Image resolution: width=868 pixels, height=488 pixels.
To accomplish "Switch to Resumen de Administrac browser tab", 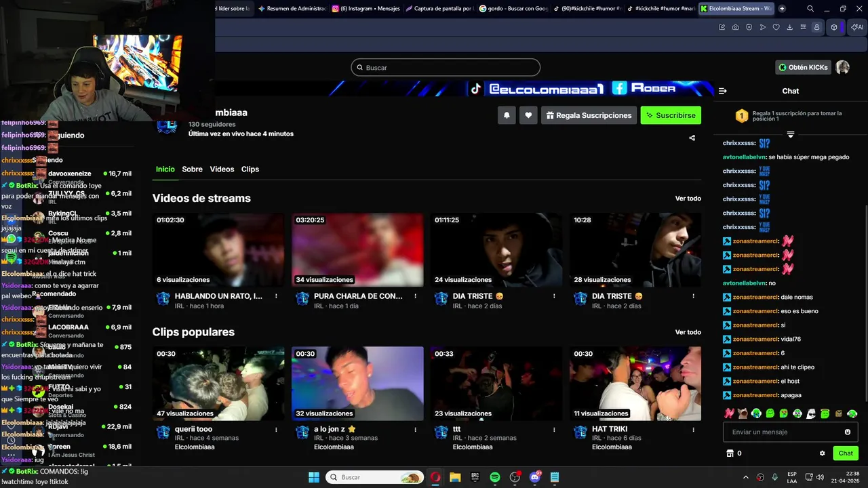I will 292,9.
